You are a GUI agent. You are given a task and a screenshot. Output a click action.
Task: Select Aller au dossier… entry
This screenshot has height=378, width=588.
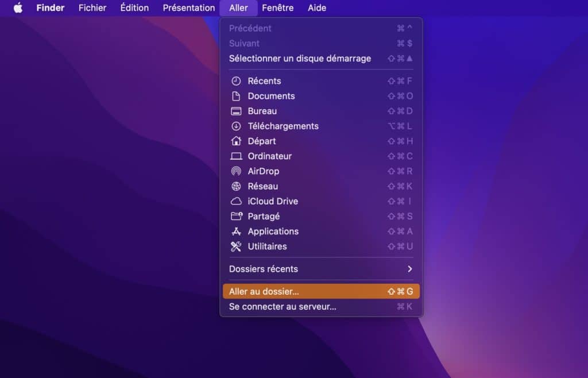tap(321, 291)
